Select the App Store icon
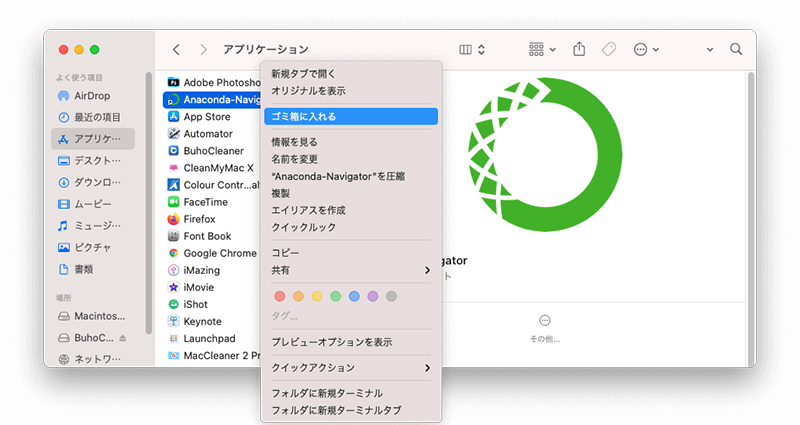800x425 pixels. point(173,116)
